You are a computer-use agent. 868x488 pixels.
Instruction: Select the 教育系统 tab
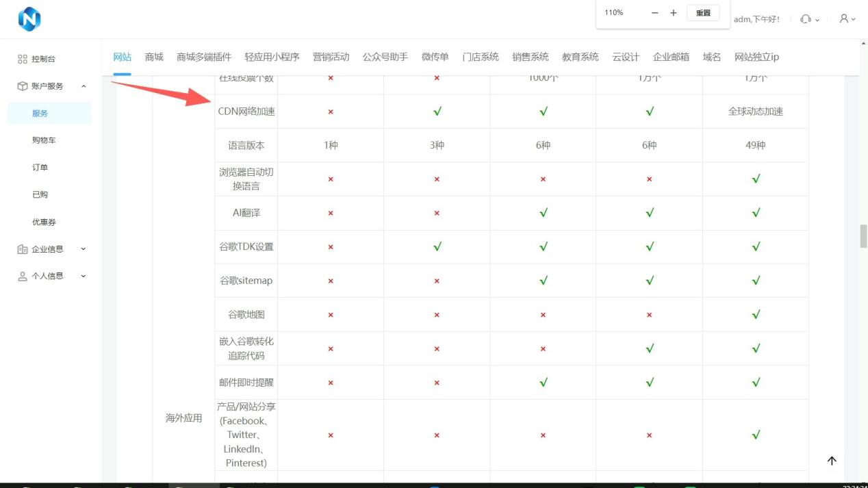(x=580, y=57)
